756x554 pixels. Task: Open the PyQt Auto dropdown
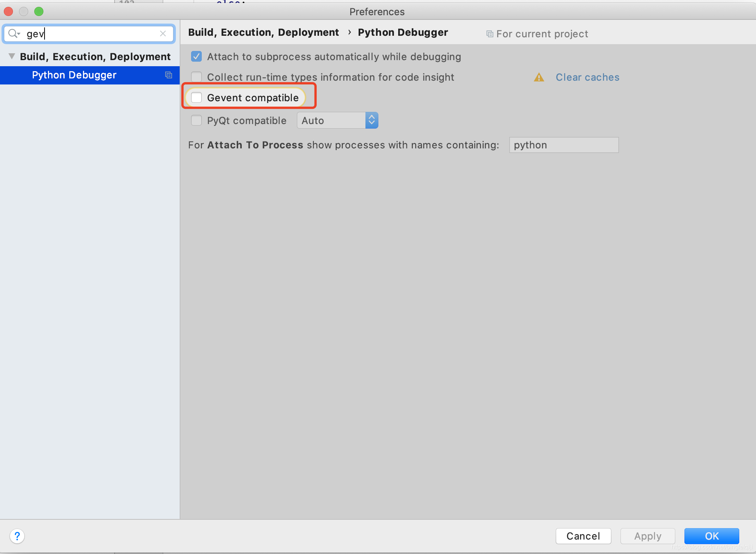[337, 121]
